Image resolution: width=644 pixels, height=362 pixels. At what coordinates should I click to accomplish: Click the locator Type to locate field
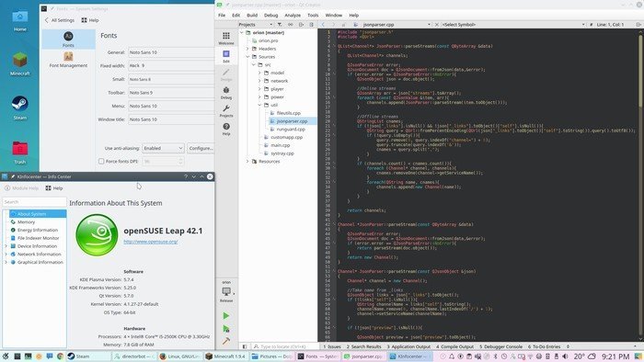click(284, 346)
